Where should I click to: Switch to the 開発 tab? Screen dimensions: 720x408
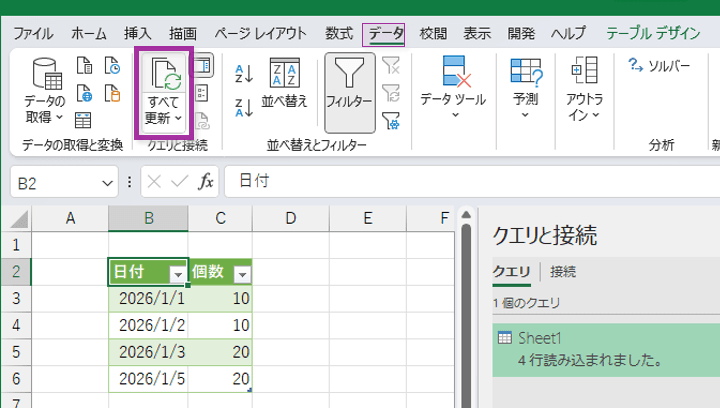(x=521, y=34)
